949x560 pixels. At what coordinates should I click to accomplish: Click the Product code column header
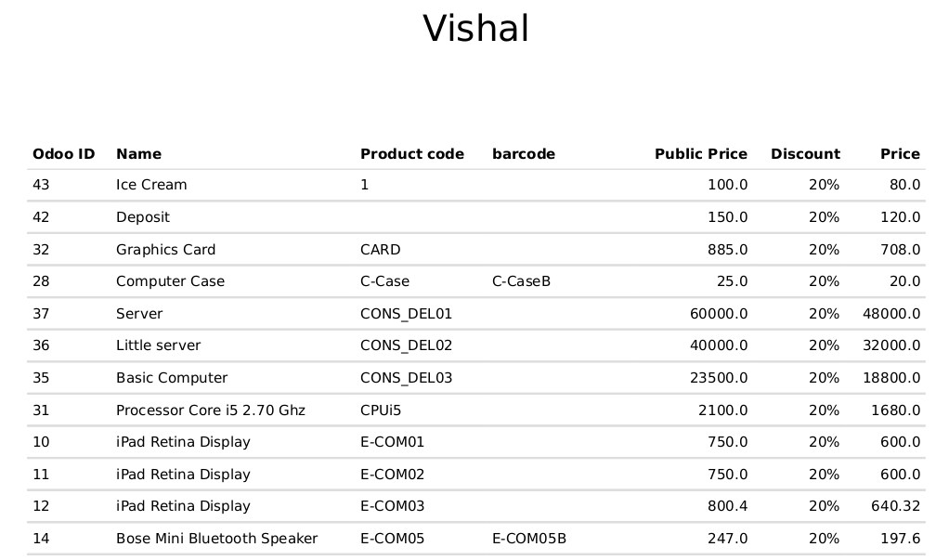coord(411,154)
